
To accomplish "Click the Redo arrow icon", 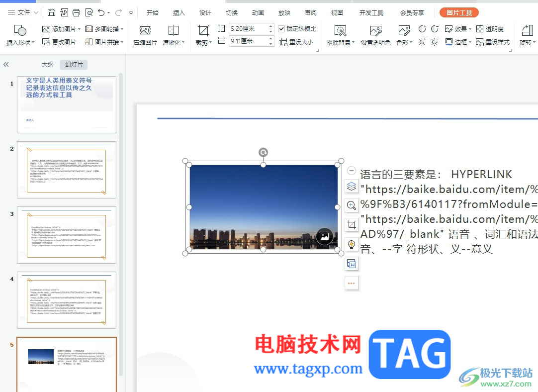I will (x=119, y=13).
